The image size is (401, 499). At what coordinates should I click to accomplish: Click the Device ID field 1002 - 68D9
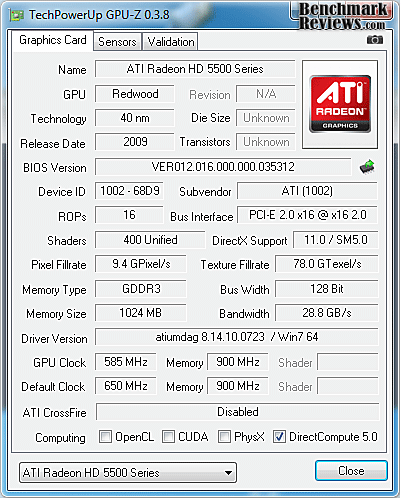[x=129, y=191]
